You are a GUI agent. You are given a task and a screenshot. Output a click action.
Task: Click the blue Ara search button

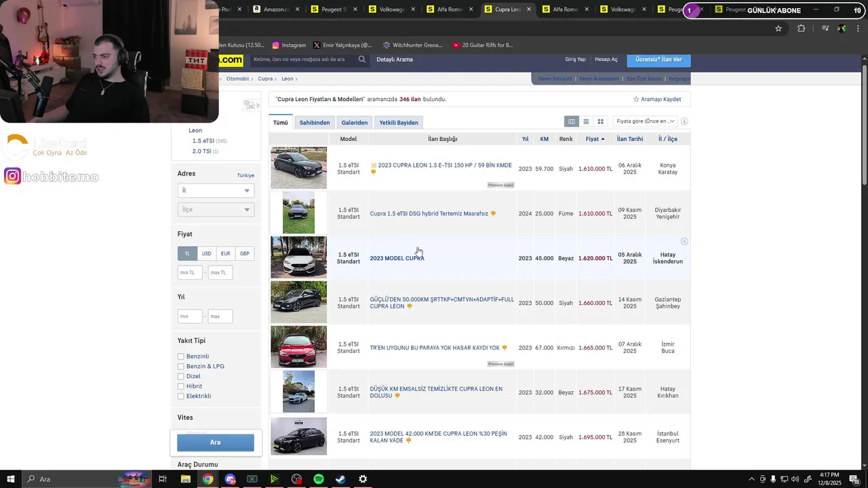[216, 443]
